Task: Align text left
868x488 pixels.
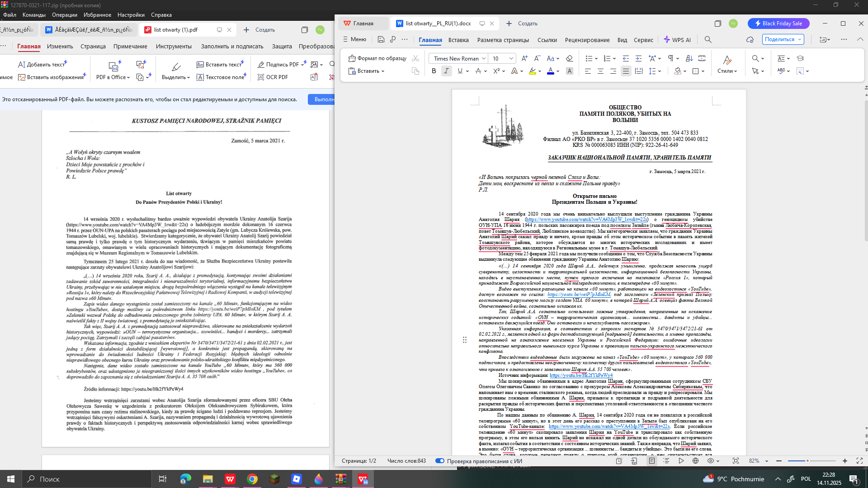Action: click(x=588, y=71)
